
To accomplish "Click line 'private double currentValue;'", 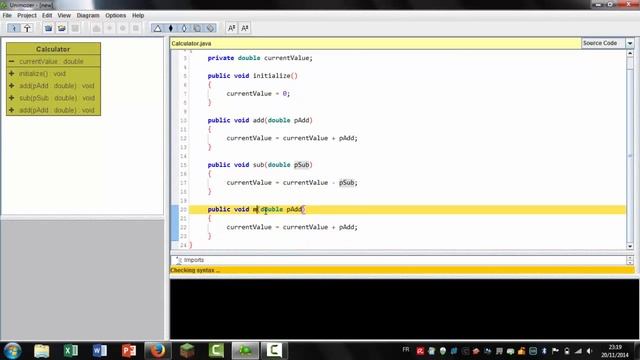I will pos(260,58).
